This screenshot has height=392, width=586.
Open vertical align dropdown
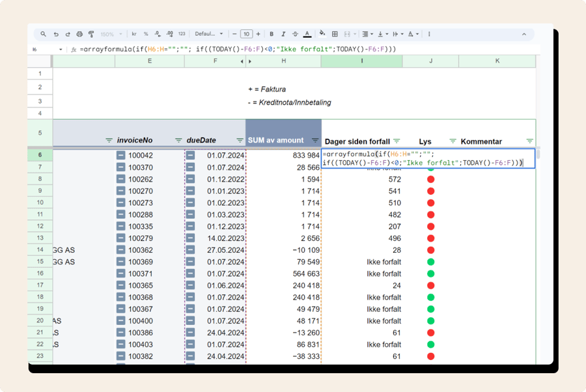[x=383, y=34]
